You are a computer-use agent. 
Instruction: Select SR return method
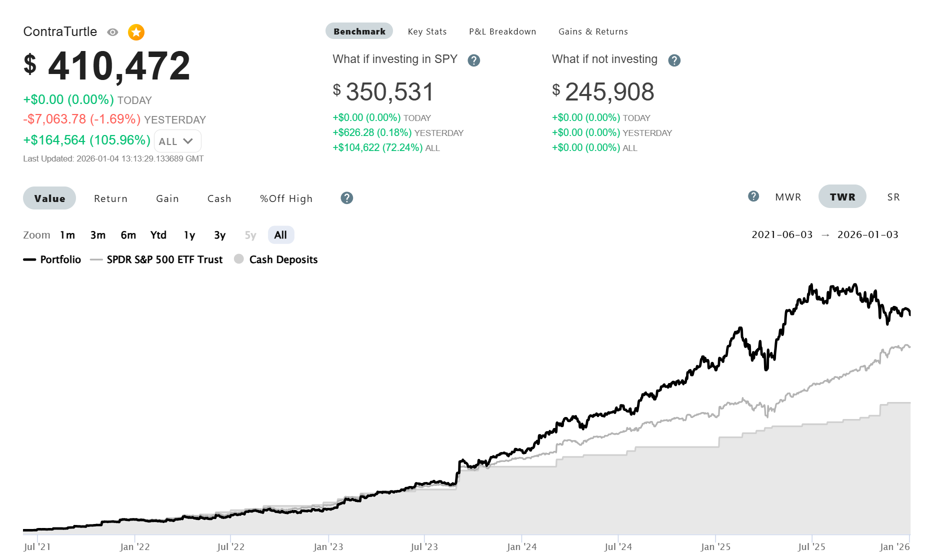(x=893, y=197)
